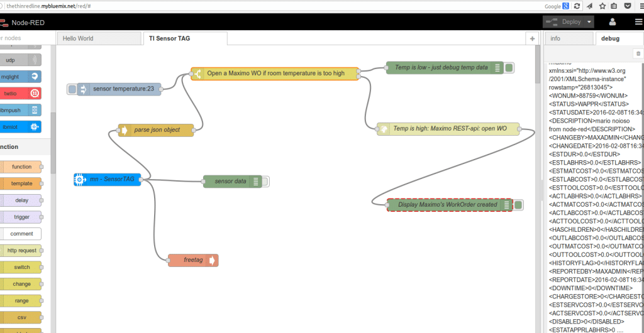
Task: Click the browser clipboard list icon
Action: click(x=614, y=6)
